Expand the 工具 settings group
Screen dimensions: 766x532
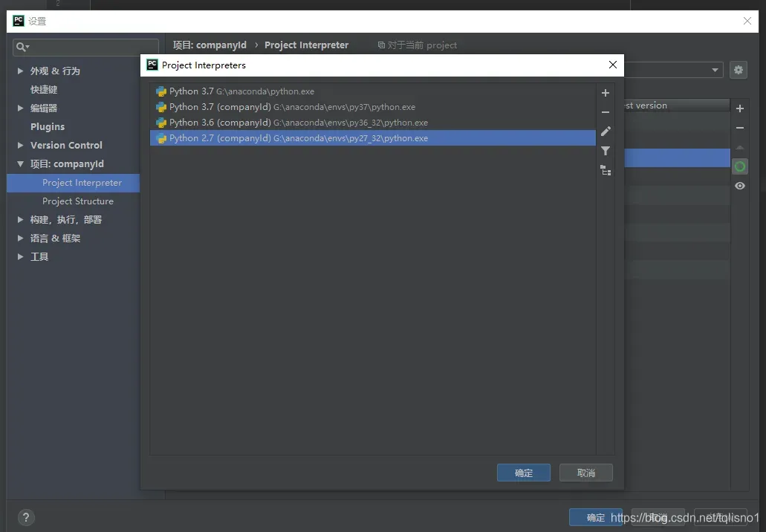click(20, 256)
